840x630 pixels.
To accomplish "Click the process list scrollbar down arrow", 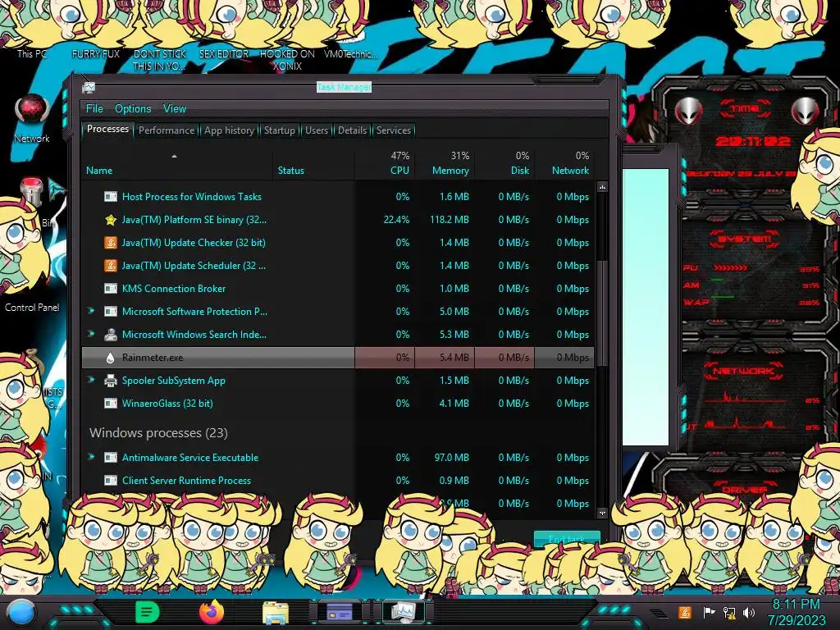I will [603, 513].
